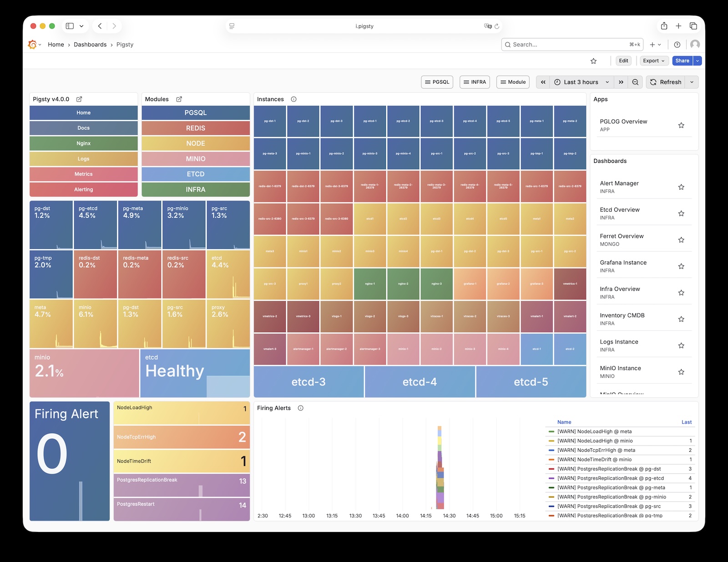Click the Instances panel info icon
This screenshot has width=728, height=562.
pyautogui.click(x=293, y=99)
